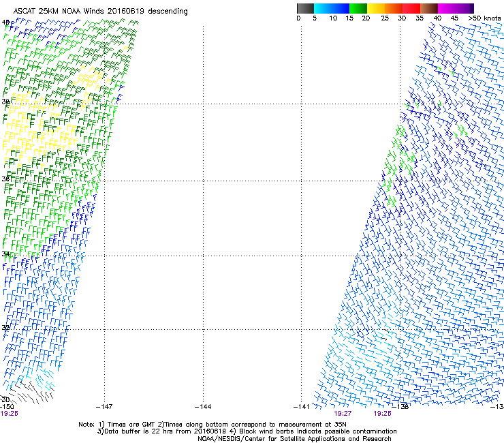Click the latitude label '36' on left axis
This screenshot has height=443, width=504.
coord(5,179)
